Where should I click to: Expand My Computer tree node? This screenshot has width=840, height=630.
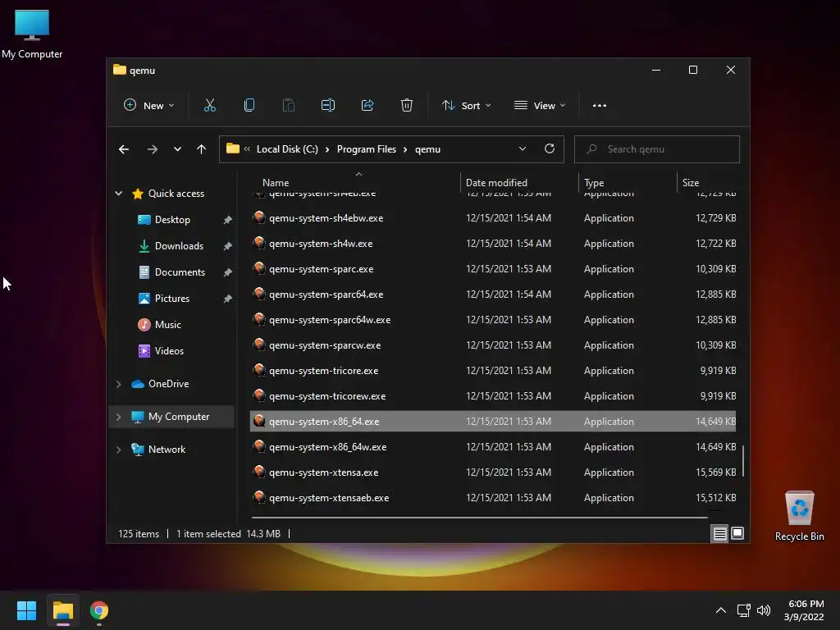pyautogui.click(x=118, y=417)
